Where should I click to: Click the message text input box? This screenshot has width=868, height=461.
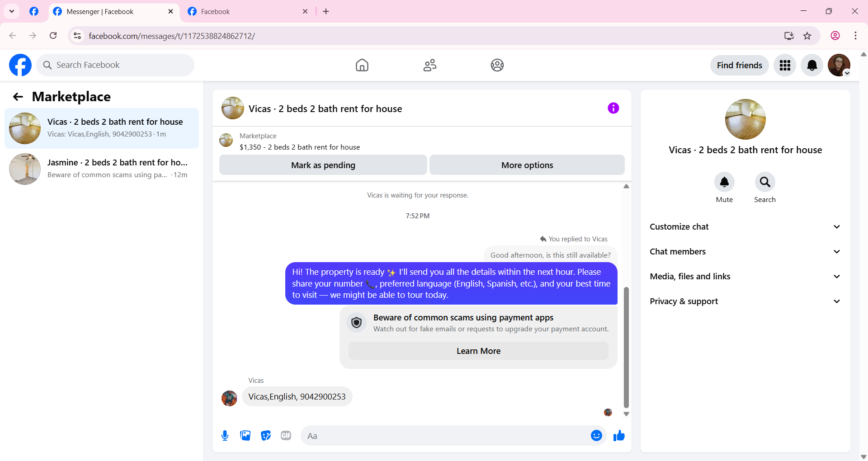(445, 436)
